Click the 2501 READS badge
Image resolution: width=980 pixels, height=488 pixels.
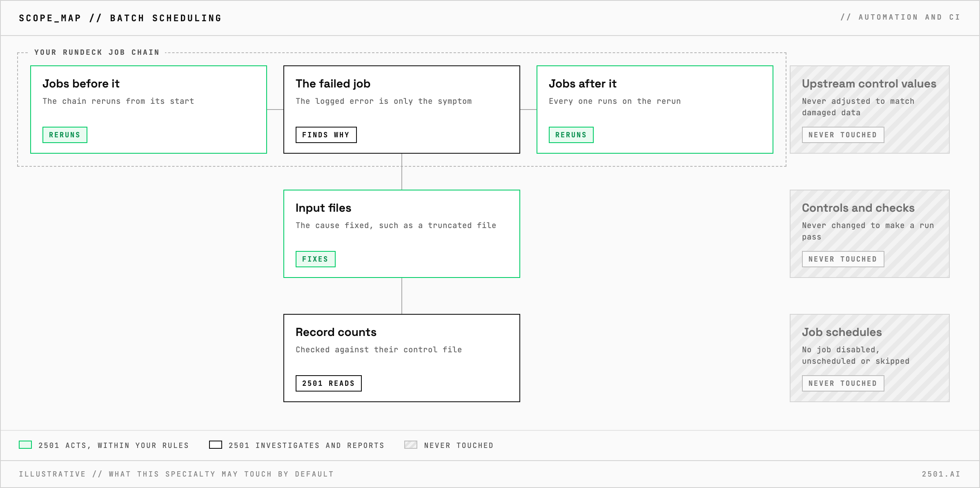tap(329, 383)
